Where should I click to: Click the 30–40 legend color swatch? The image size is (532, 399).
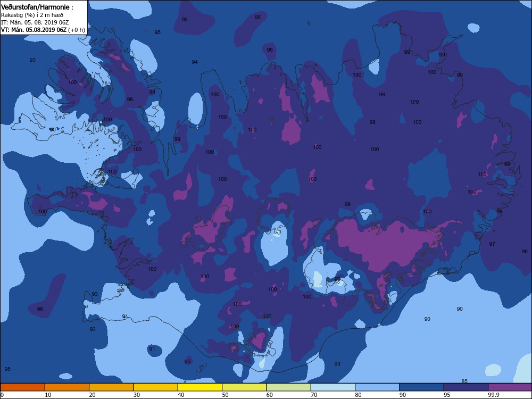coord(156,387)
